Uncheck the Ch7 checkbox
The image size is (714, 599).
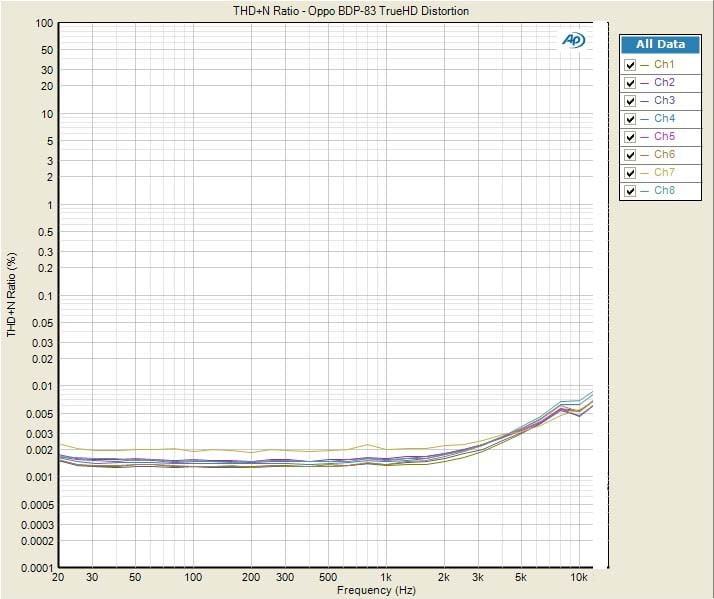(x=630, y=173)
